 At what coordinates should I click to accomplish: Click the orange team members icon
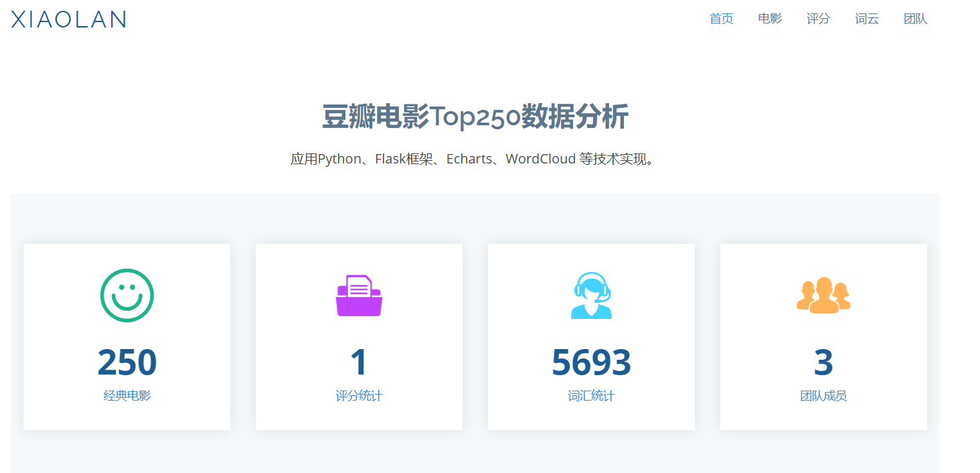[823, 295]
